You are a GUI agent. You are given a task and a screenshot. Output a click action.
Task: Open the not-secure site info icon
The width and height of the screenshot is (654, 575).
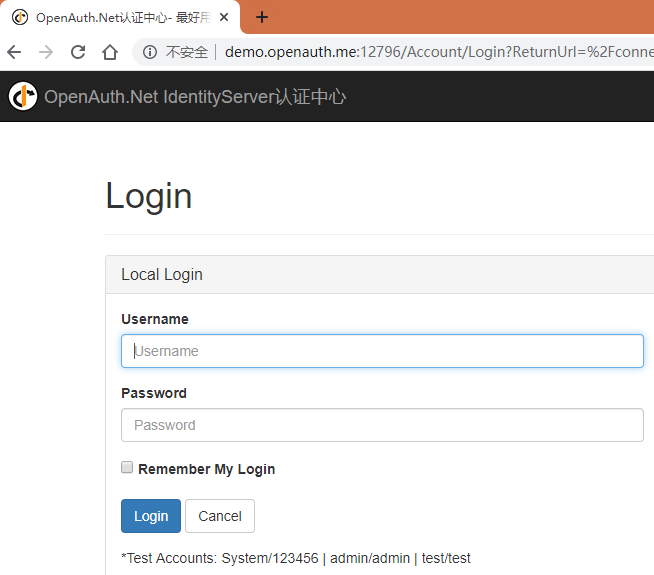coord(150,52)
